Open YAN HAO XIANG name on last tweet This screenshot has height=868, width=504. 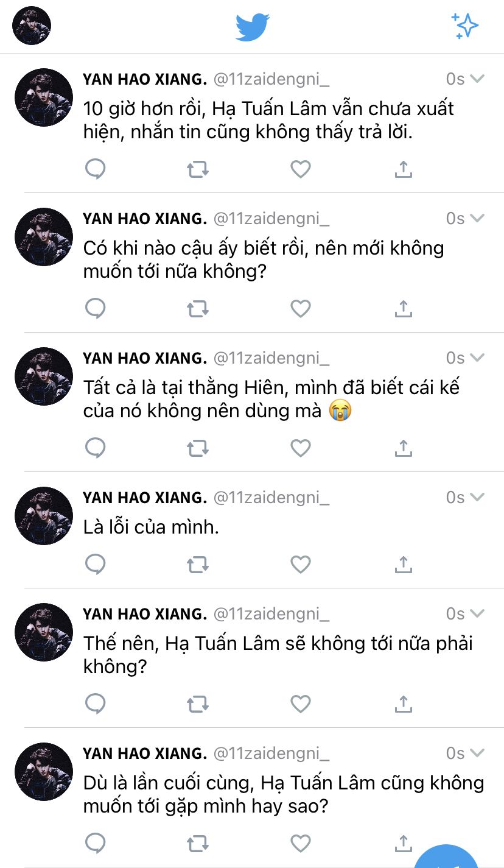point(145,753)
